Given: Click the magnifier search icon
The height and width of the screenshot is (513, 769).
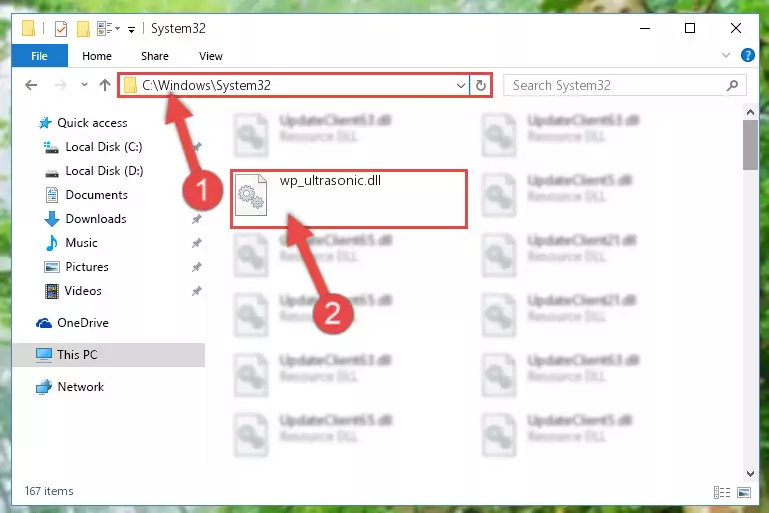Looking at the screenshot, I should pos(732,85).
